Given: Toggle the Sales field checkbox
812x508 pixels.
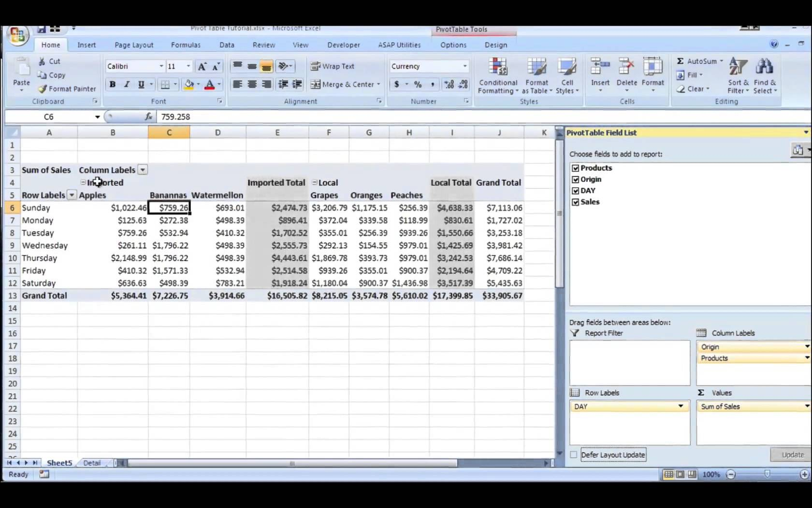Looking at the screenshot, I should click(x=576, y=202).
